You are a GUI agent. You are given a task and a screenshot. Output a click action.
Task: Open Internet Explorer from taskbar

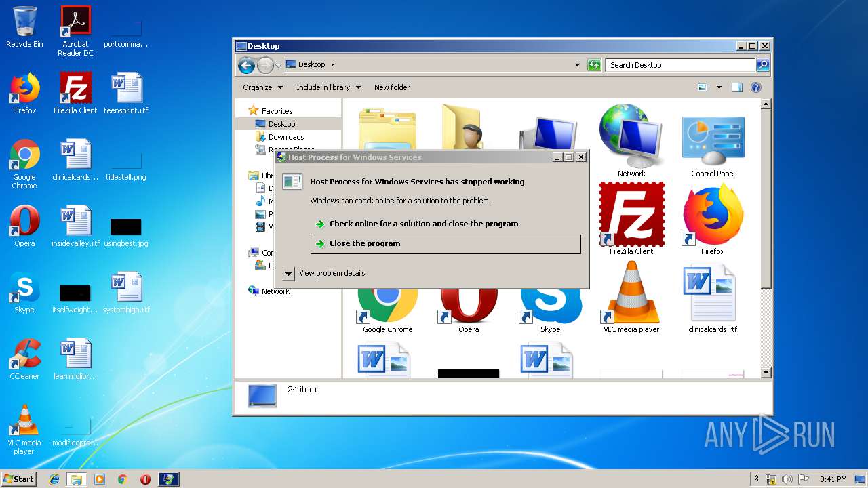pyautogui.click(x=54, y=479)
